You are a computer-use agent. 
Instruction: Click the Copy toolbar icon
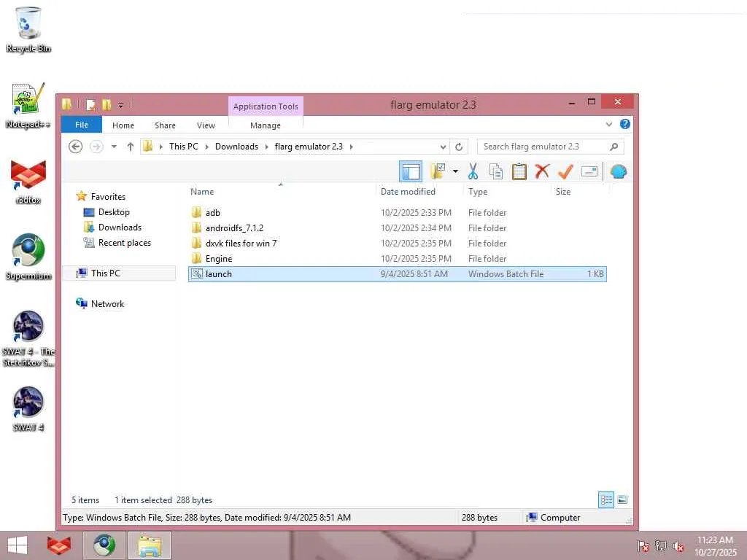(x=496, y=171)
